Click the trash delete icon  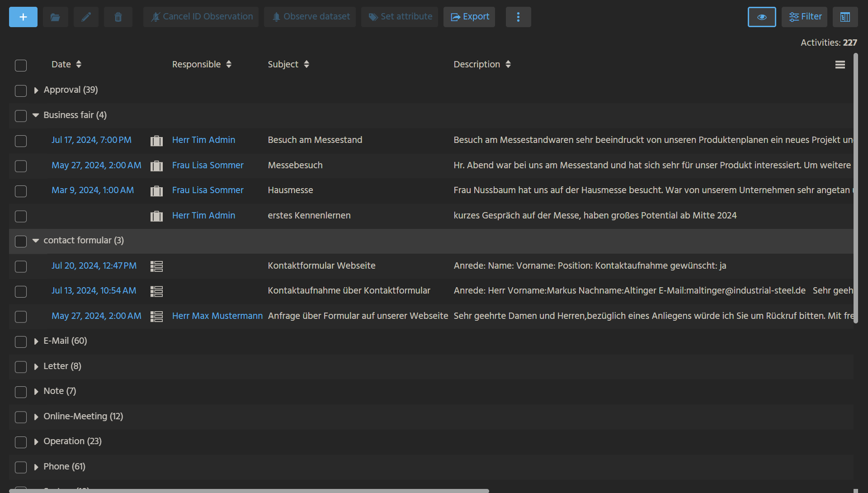click(118, 17)
